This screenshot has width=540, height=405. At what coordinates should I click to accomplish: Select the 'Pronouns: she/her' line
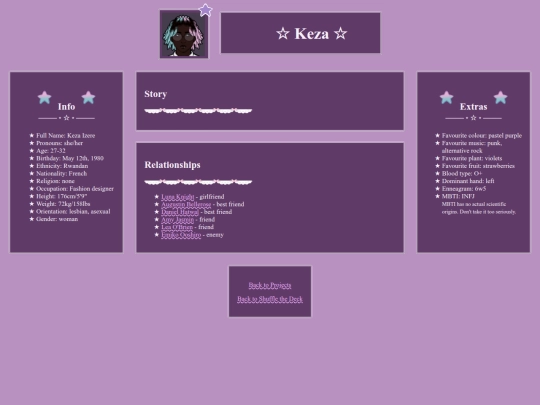59,143
